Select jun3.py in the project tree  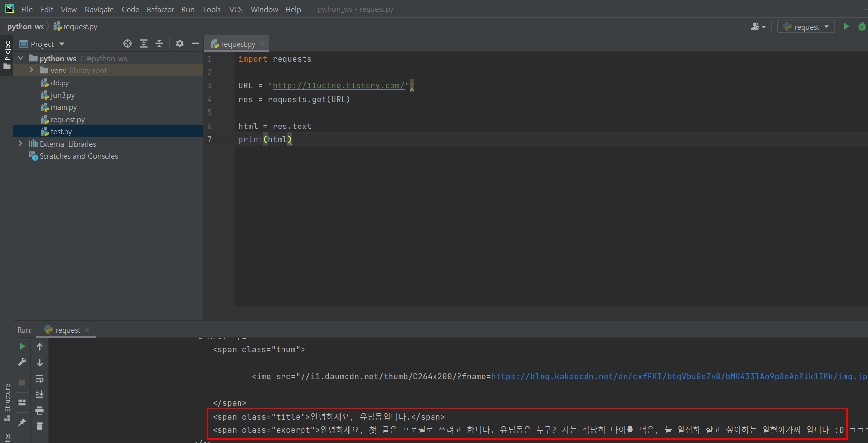click(63, 95)
